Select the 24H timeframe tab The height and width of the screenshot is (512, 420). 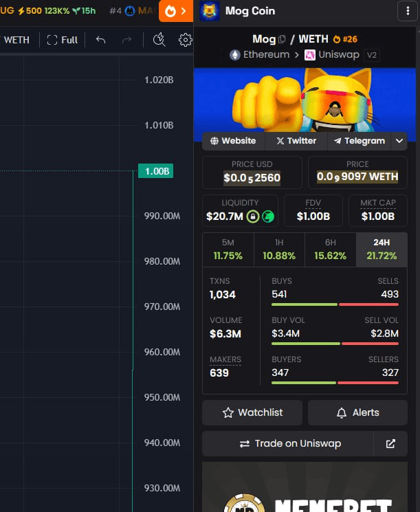pyautogui.click(x=382, y=249)
